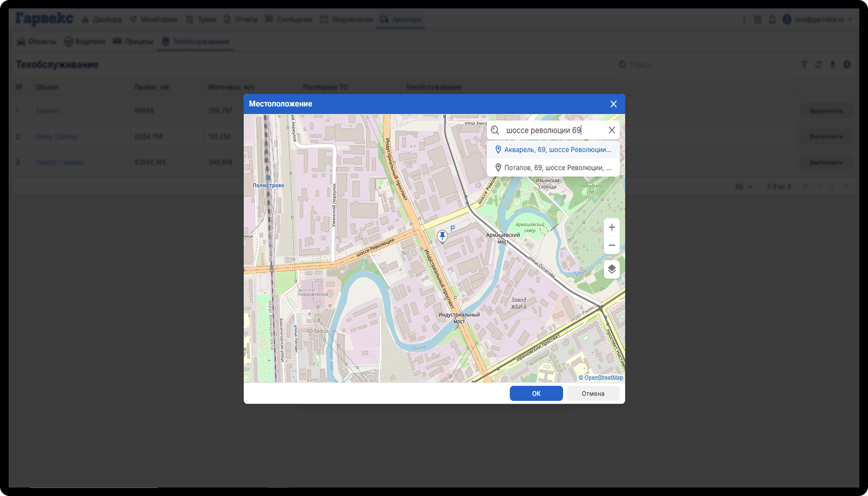Screen dimensions: 868x496
Task: Open the Уведомления menu item
Action: coord(346,19)
